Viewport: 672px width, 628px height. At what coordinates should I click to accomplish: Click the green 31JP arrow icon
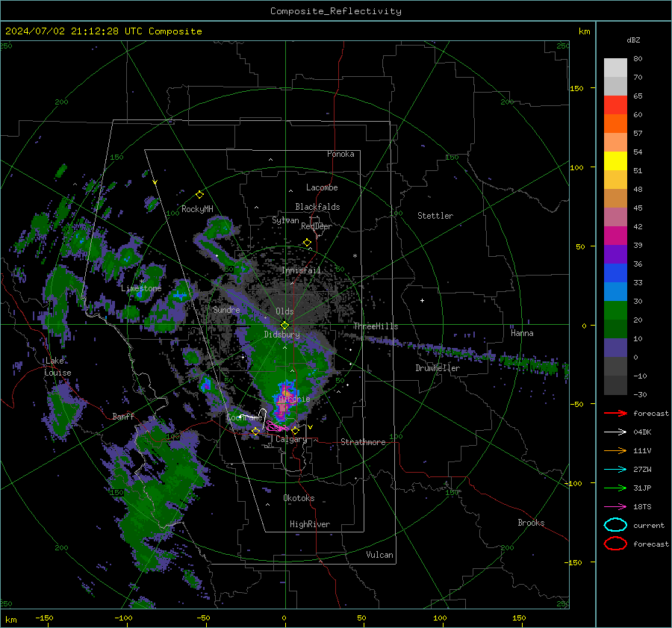pyautogui.click(x=615, y=488)
